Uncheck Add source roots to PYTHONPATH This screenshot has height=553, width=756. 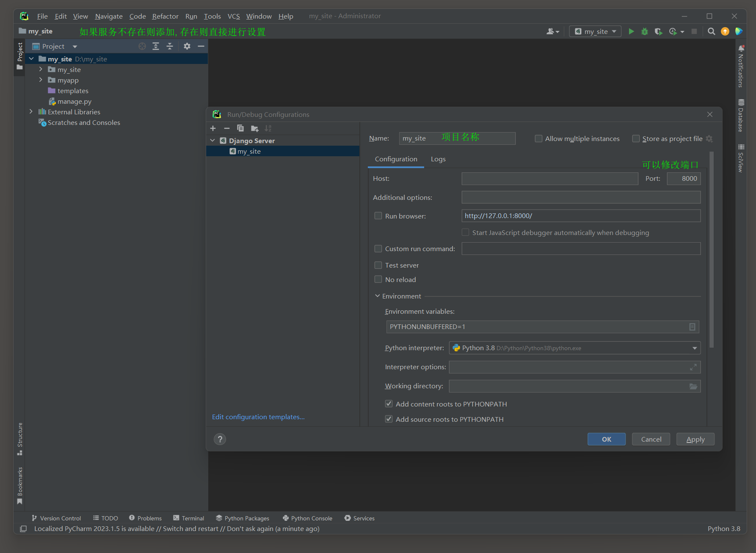[x=389, y=419]
